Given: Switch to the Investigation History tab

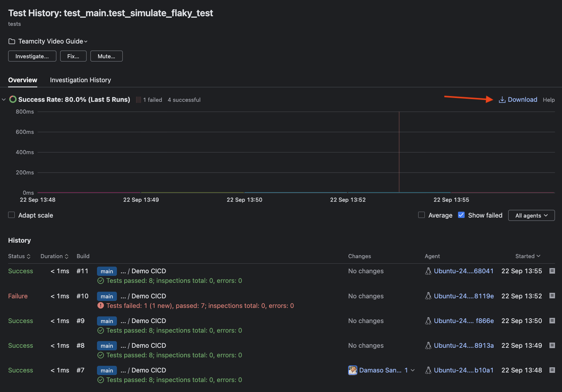Looking at the screenshot, I should [80, 80].
